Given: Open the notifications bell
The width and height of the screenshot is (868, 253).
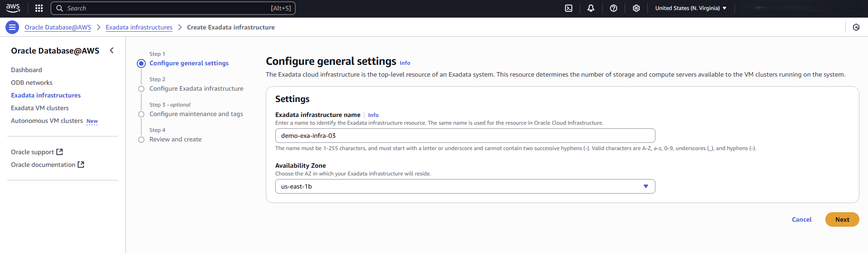Looking at the screenshot, I should pyautogui.click(x=591, y=8).
